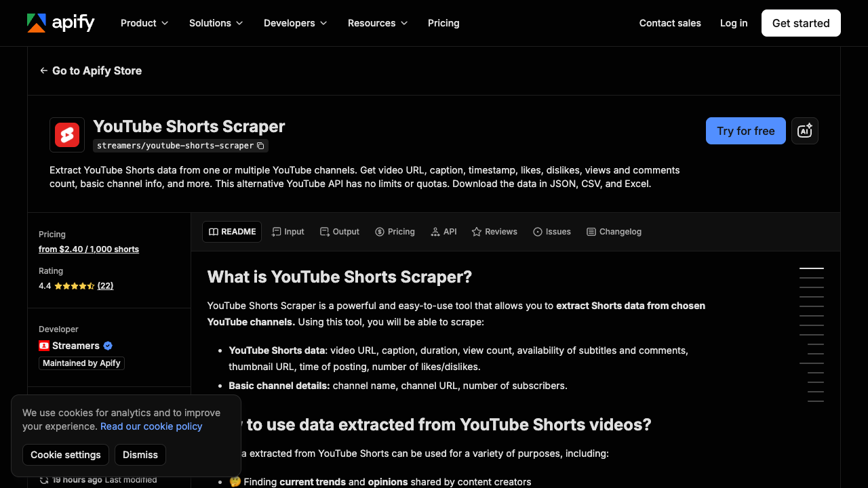Viewport: 868px width, 488px height.
Task: Click the Maintained by Apify badge
Action: [x=81, y=363]
